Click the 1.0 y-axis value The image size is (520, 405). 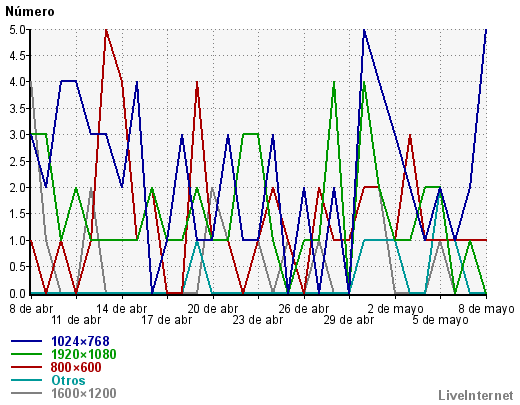click(x=17, y=240)
